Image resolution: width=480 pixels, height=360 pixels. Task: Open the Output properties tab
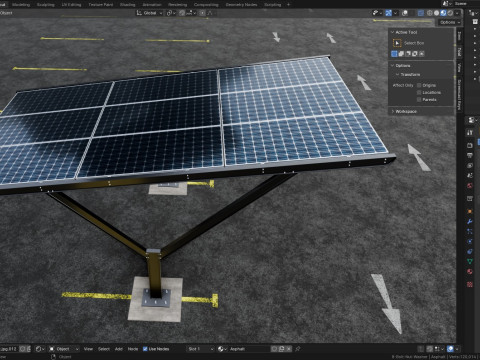470,155
